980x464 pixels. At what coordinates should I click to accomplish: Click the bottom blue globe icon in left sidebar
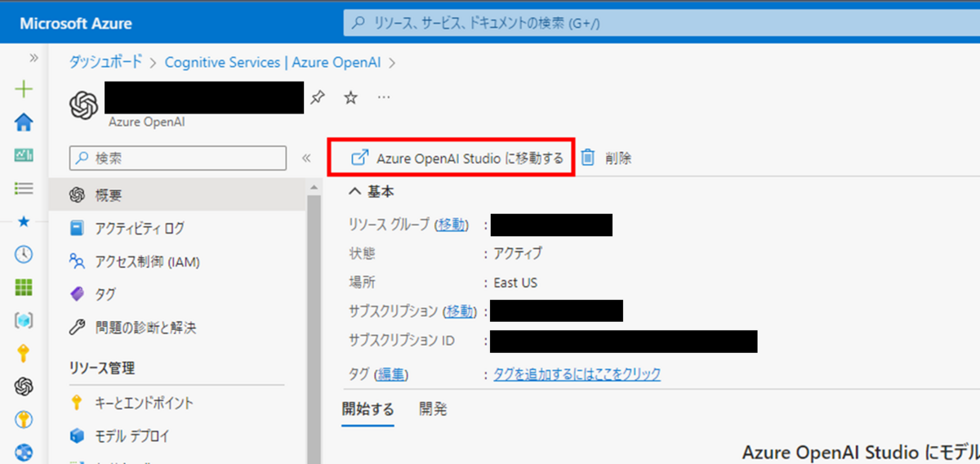24,452
